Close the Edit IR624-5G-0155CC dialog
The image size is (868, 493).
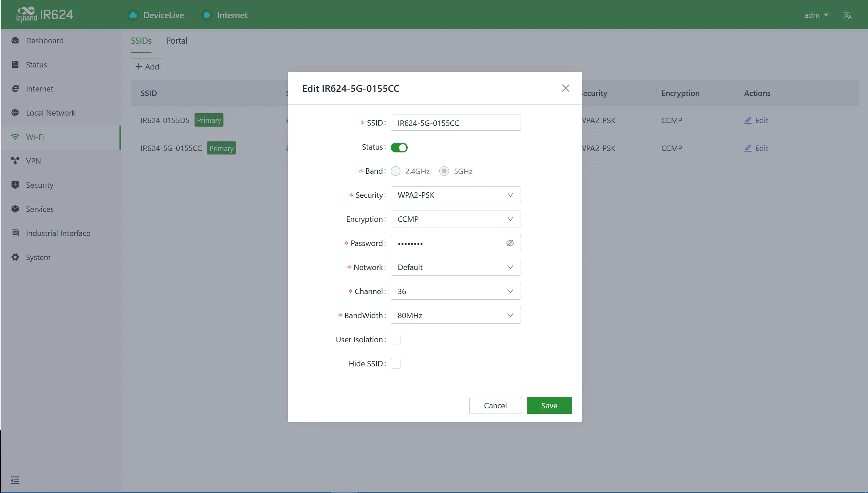pos(565,88)
